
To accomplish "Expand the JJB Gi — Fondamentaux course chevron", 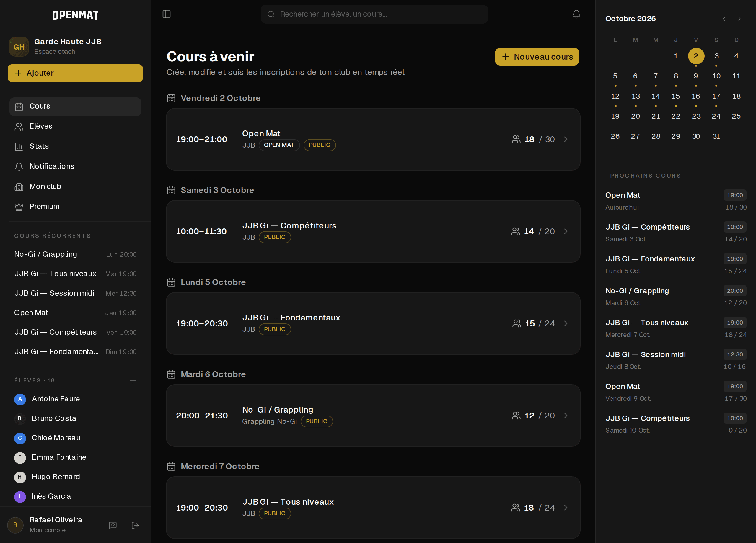I will 566,323.
